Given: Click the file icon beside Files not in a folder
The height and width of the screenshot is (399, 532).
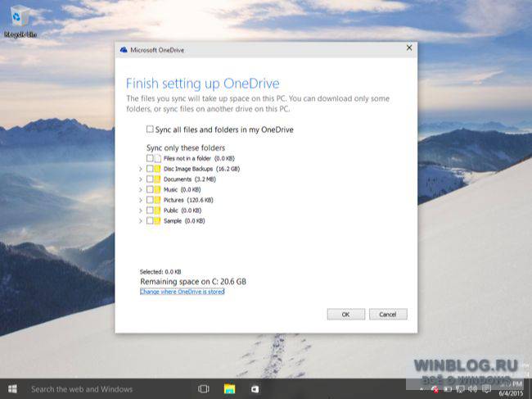Looking at the screenshot, I should 158,159.
